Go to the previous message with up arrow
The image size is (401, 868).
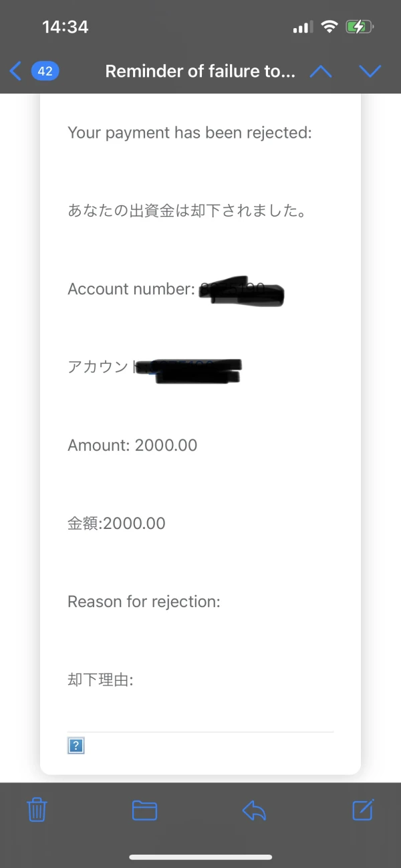pyautogui.click(x=321, y=72)
